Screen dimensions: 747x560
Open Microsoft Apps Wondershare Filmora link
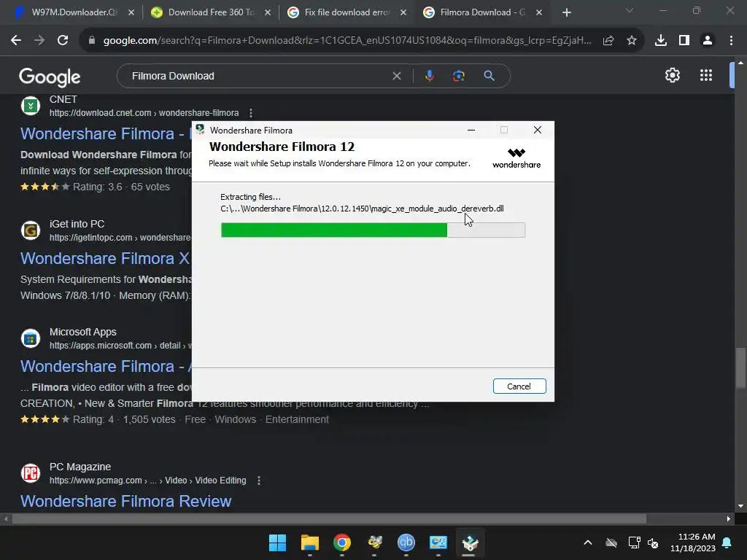coord(105,366)
